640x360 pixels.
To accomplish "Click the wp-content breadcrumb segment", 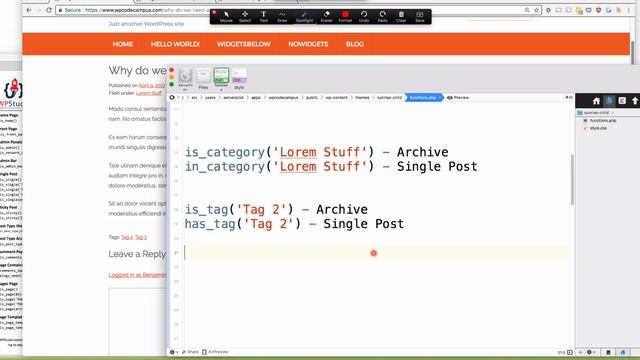I will [336, 98].
